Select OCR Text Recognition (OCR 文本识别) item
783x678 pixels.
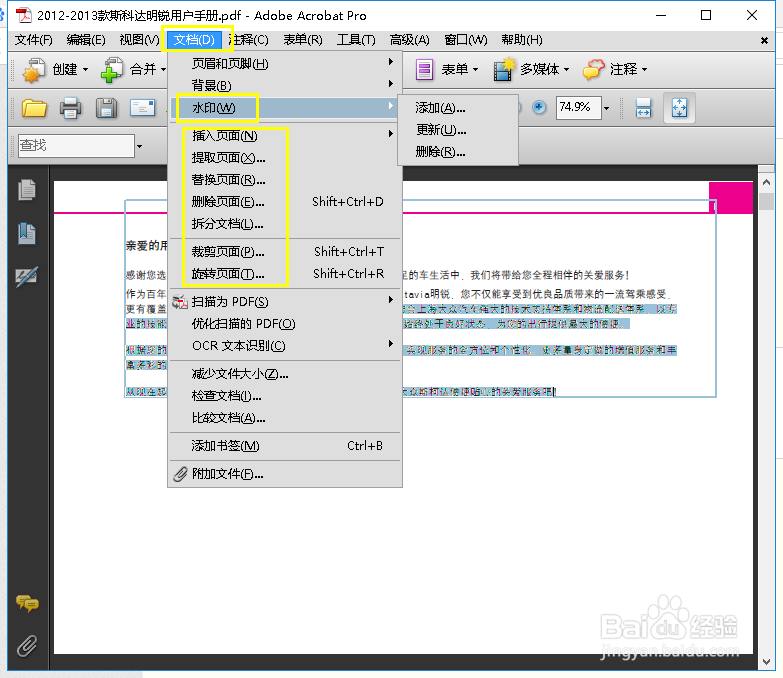[x=285, y=345]
